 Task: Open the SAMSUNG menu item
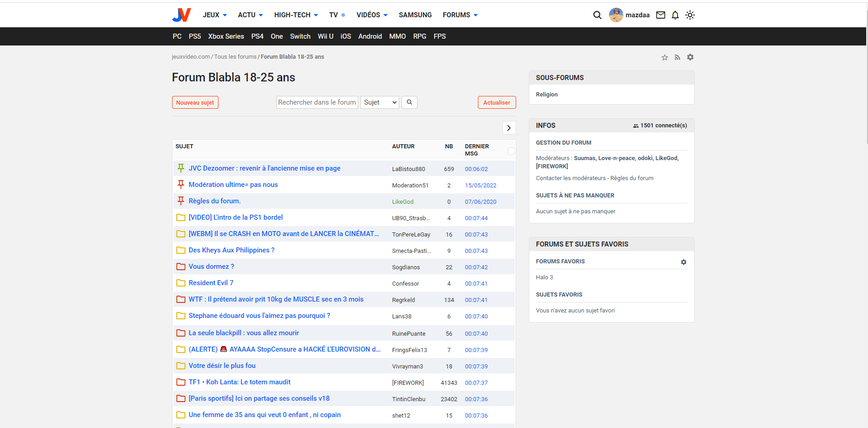pos(415,15)
